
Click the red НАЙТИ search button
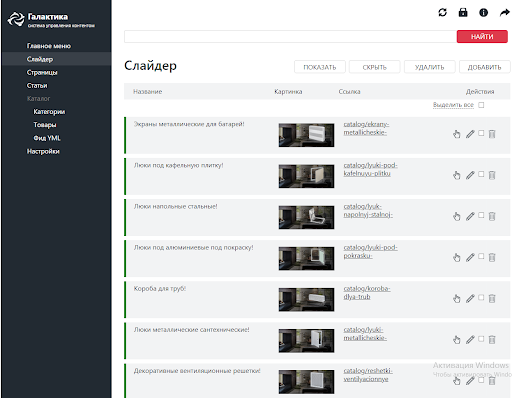[x=482, y=37]
